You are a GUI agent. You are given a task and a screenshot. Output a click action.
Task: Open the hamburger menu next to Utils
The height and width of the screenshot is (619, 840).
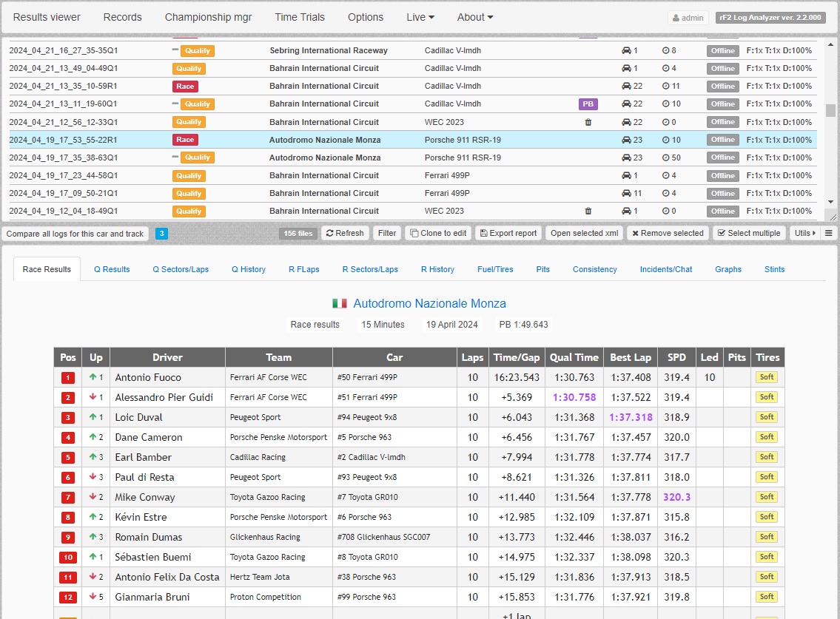coord(829,233)
